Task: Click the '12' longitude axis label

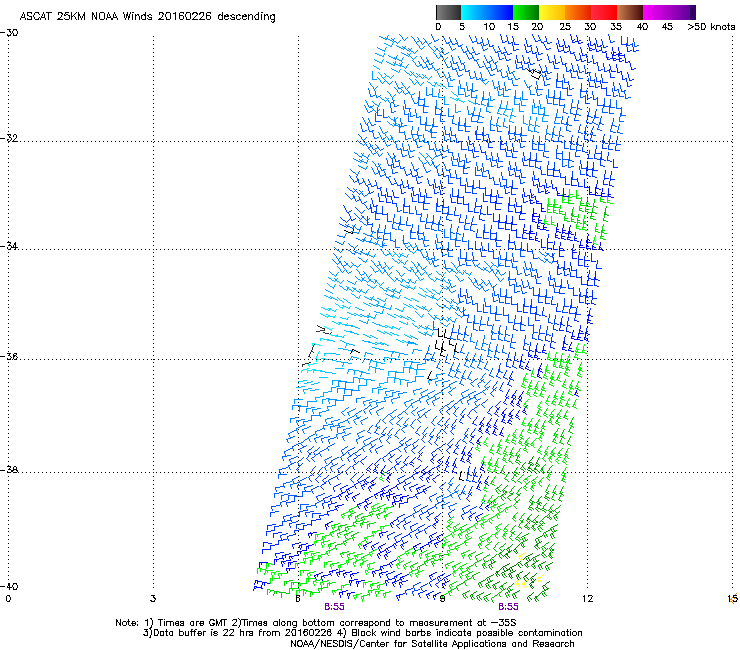Action: click(x=587, y=599)
